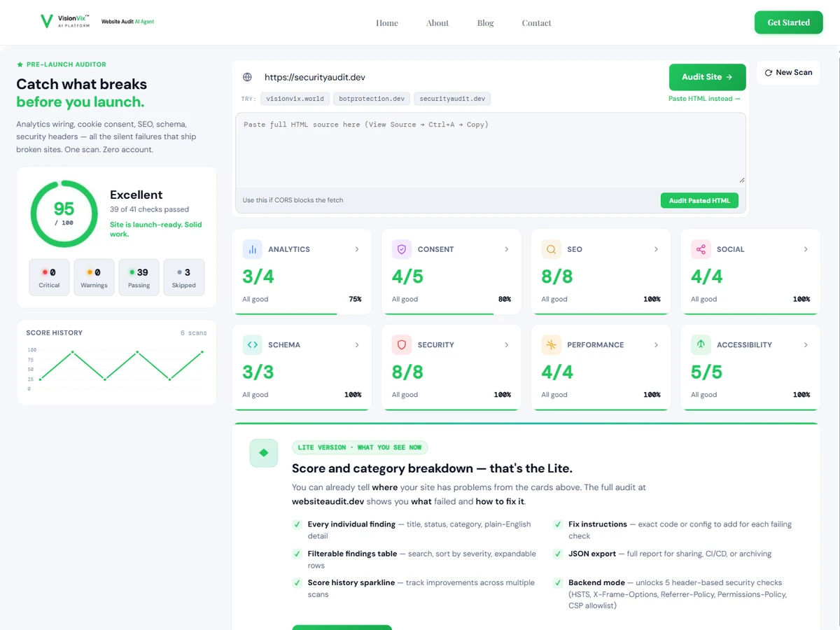Expand the Schema category card chevron
The width and height of the screenshot is (840, 630).
click(x=357, y=344)
